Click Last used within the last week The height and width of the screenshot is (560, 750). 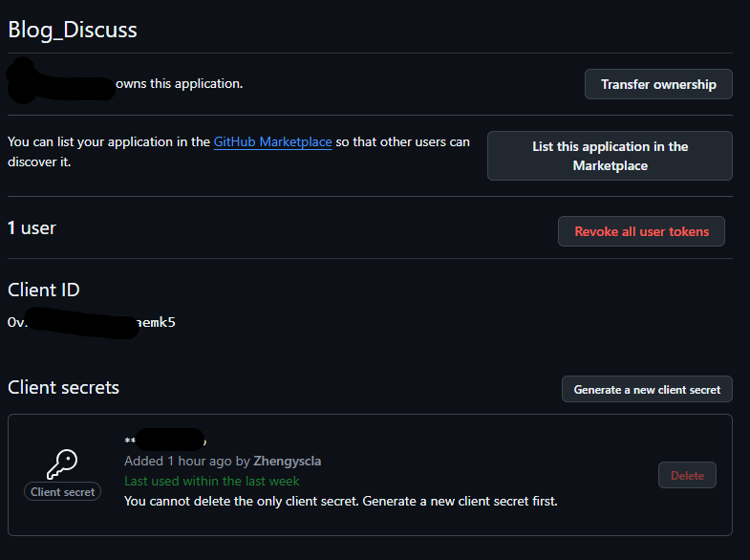(212, 481)
